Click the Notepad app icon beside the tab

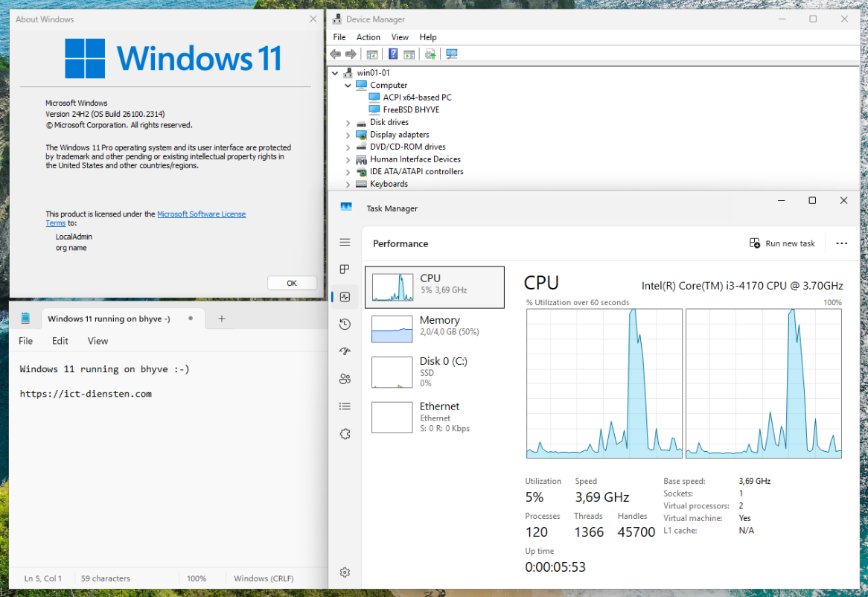pos(25,318)
